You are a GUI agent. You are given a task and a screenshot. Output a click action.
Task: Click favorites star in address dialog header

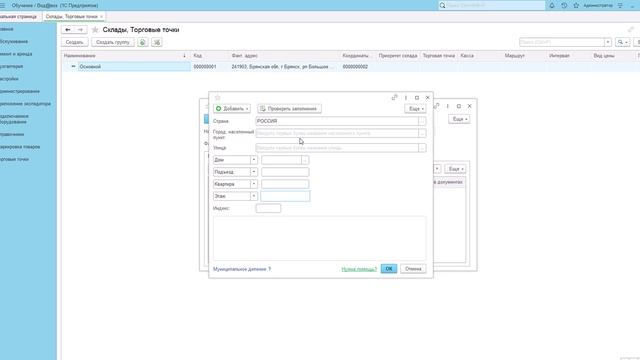218,98
